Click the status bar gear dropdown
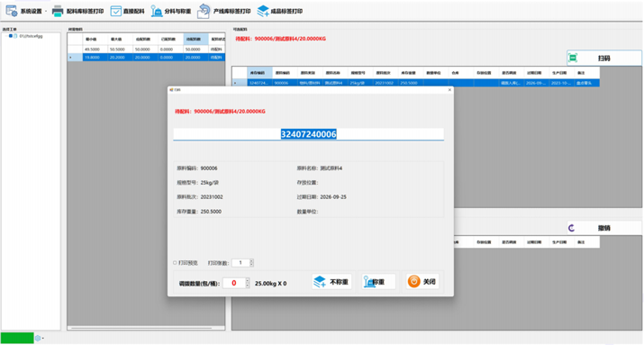Screen dimensions: 644x345 [x=40, y=339]
